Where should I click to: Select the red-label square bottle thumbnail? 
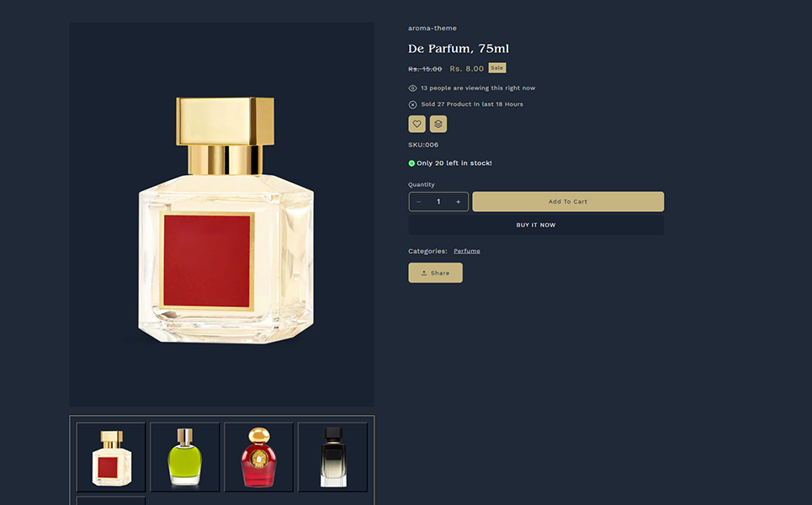(111, 457)
